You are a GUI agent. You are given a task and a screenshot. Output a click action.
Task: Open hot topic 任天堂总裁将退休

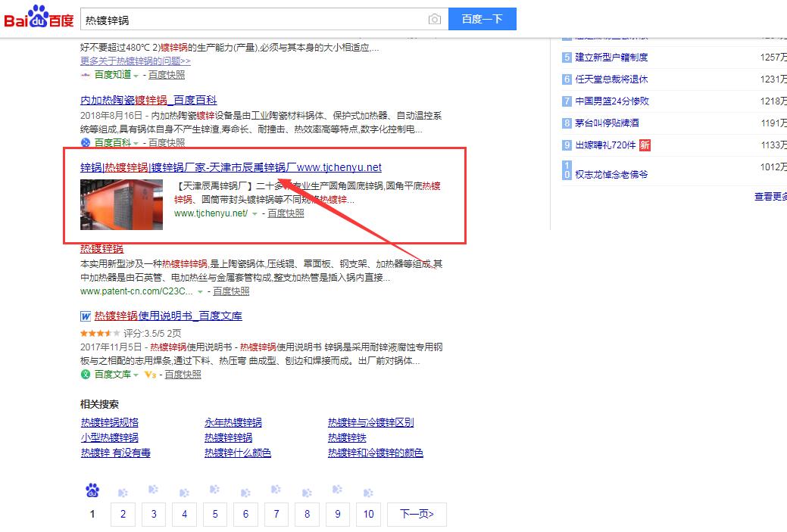(611, 79)
